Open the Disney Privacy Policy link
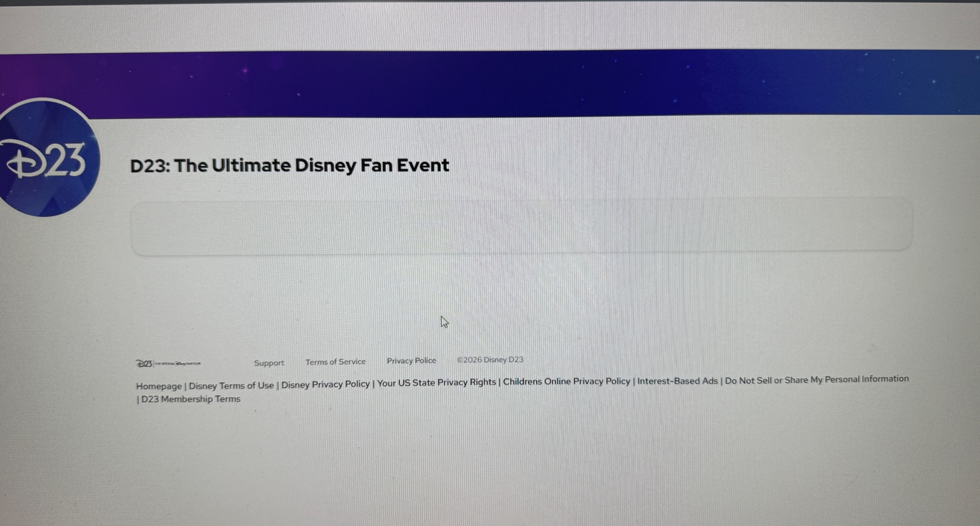The width and height of the screenshot is (980, 526). 325,384
